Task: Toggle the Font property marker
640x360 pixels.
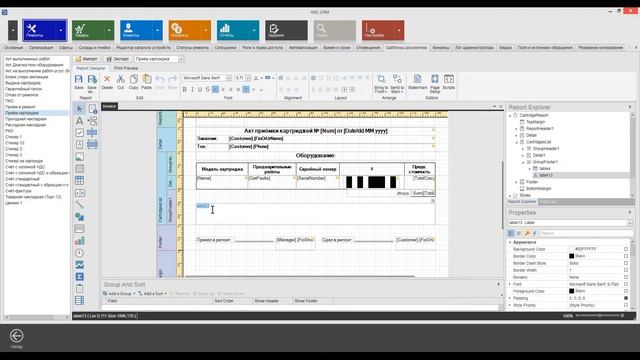Action: pos(626,284)
